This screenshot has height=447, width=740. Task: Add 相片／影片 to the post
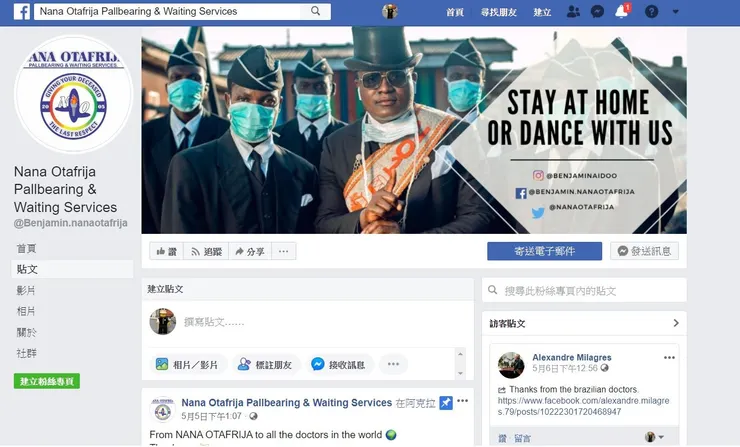(188, 364)
